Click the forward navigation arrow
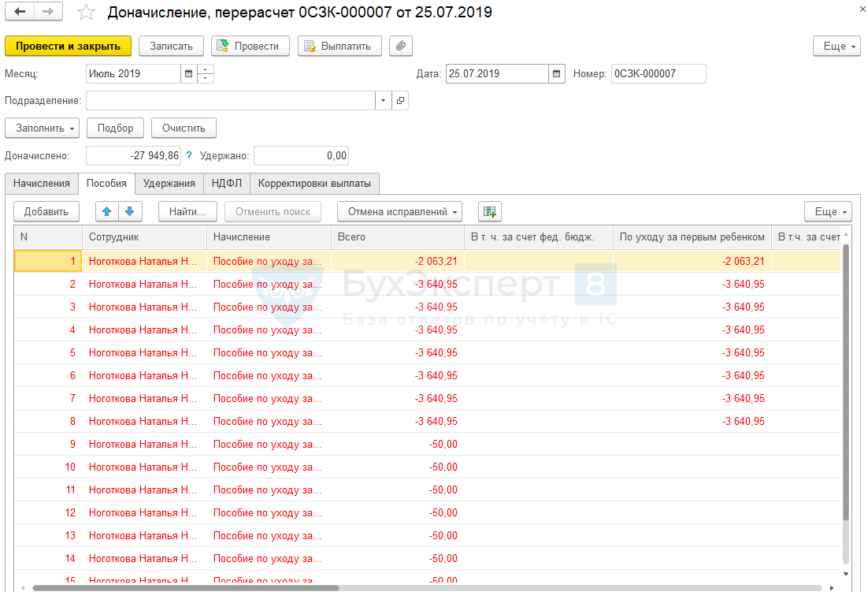This screenshot has height=592, width=868. (x=48, y=12)
